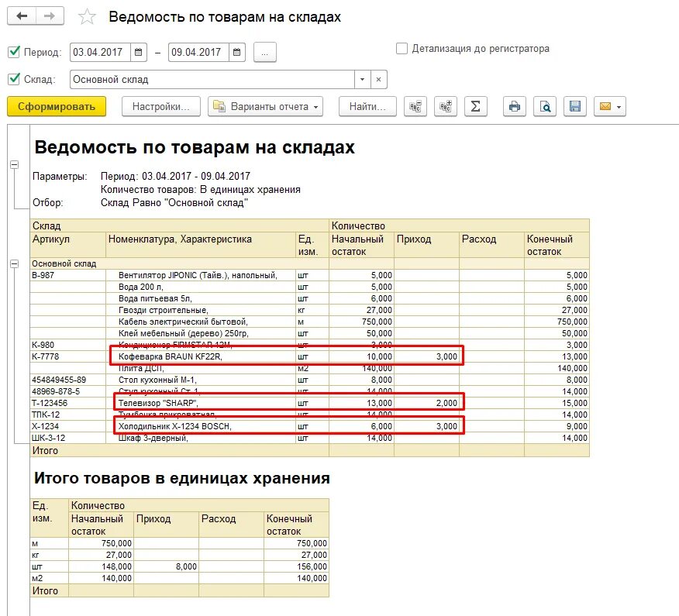Click totals шт Приход value 8,000
Screen dimensions: 679x616
[x=186, y=566]
